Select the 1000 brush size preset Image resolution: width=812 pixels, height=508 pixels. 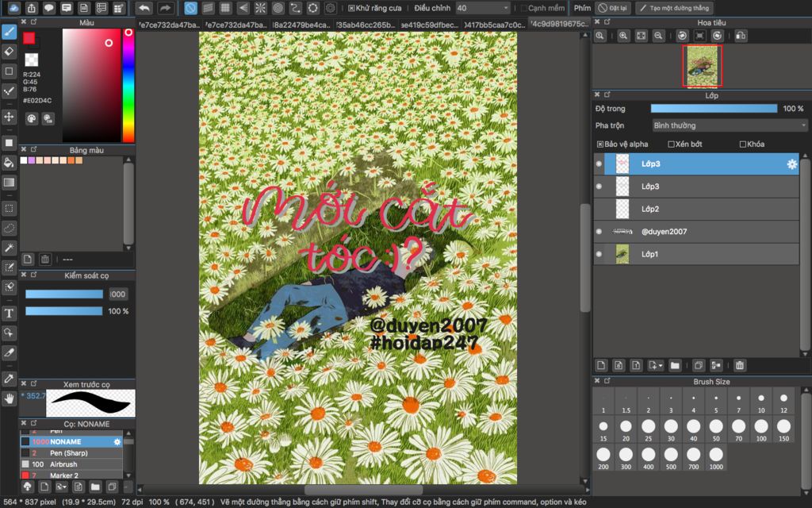point(716,458)
